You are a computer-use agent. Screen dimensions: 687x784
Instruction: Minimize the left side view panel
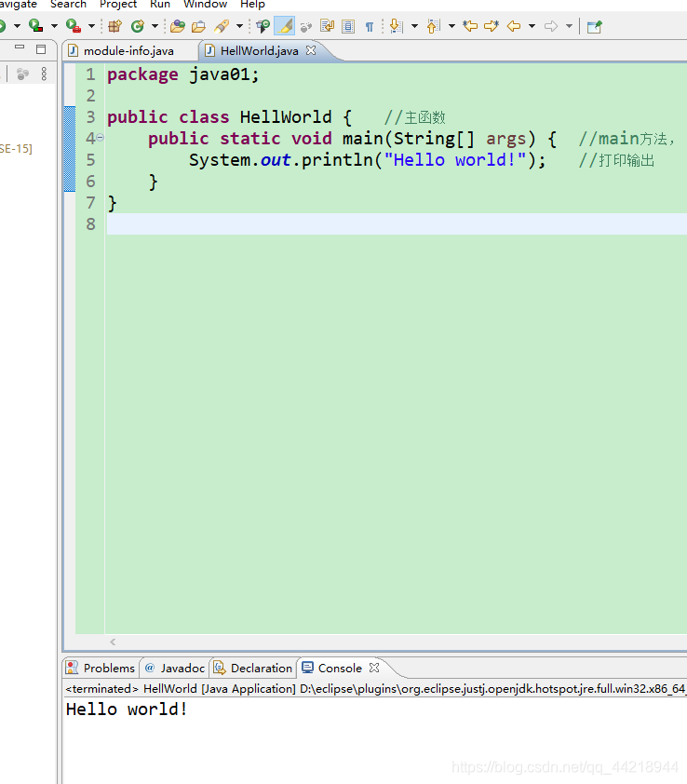click(x=20, y=47)
